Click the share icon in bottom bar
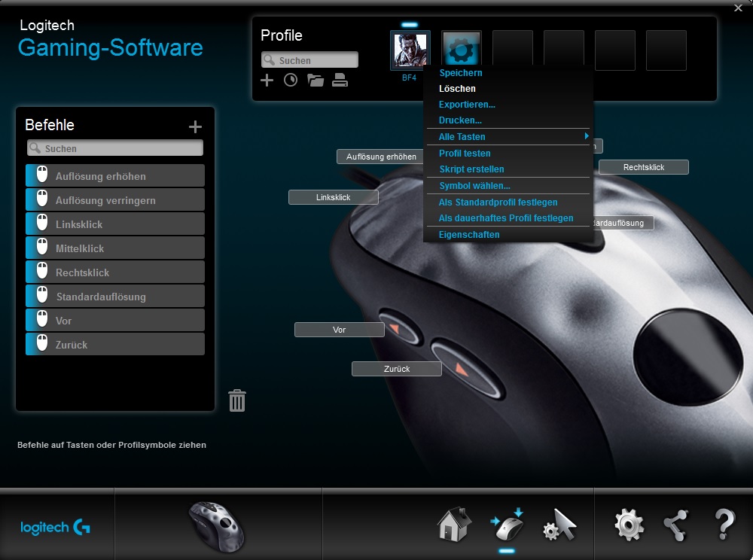 coord(676,525)
